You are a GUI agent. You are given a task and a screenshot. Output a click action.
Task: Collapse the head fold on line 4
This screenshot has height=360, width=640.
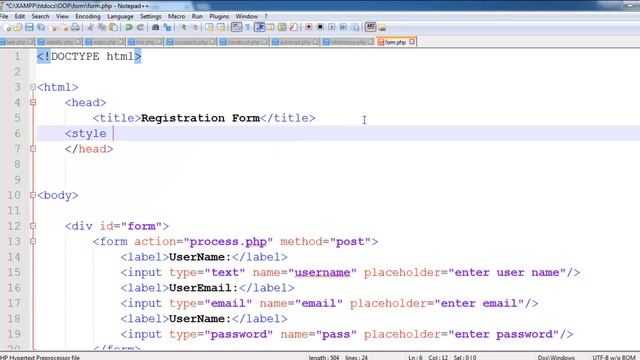[x=33, y=102]
